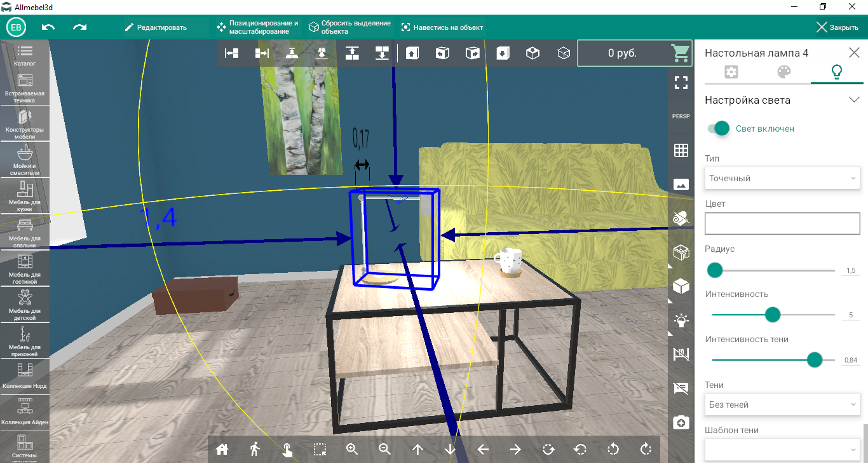The height and width of the screenshot is (463, 868).
Task: Open Конструкторы мебели category
Action: pyautogui.click(x=25, y=125)
